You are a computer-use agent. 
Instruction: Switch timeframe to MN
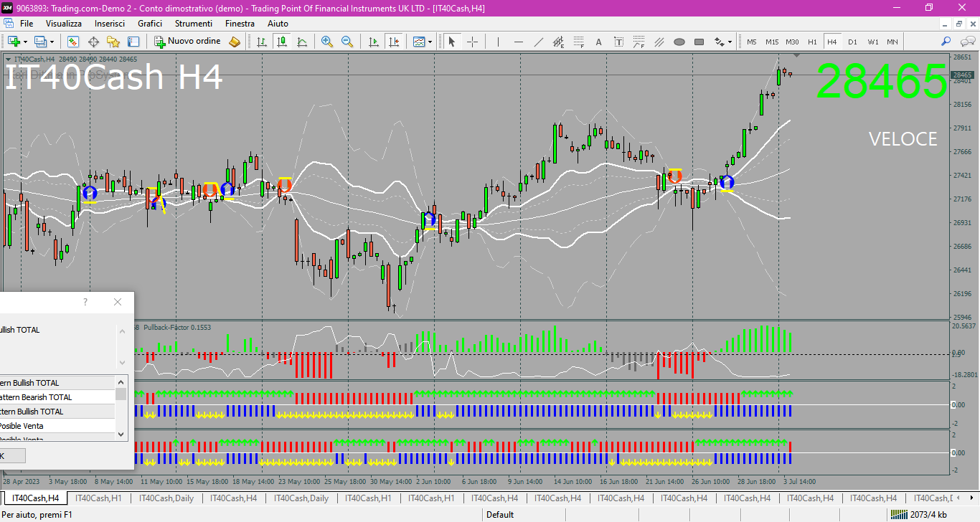tap(892, 42)
